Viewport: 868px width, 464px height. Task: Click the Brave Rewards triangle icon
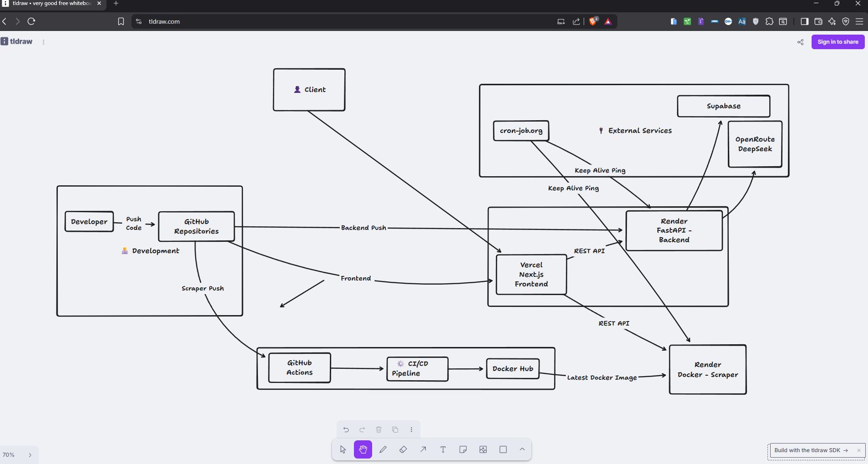tap(608, 21)
